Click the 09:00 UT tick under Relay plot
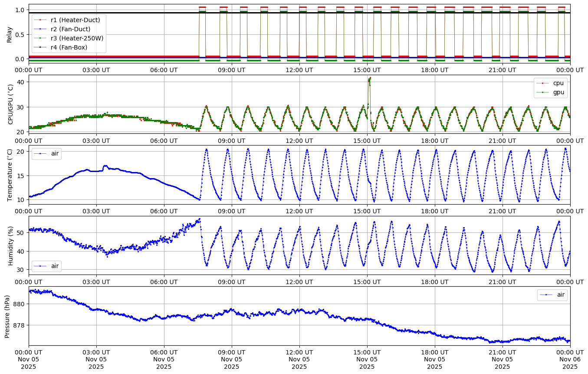The width and height of the screenshot is (588, 374). click(x=231, y=70)
